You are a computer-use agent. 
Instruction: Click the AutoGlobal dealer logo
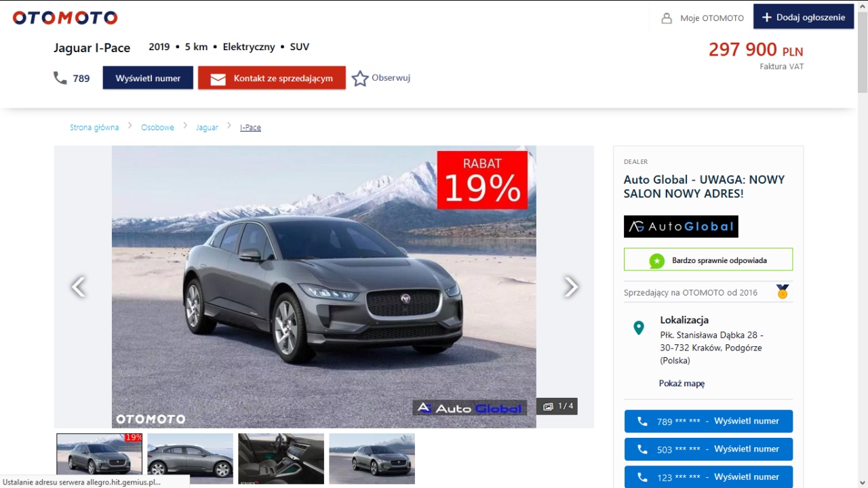tap(681, 226)
